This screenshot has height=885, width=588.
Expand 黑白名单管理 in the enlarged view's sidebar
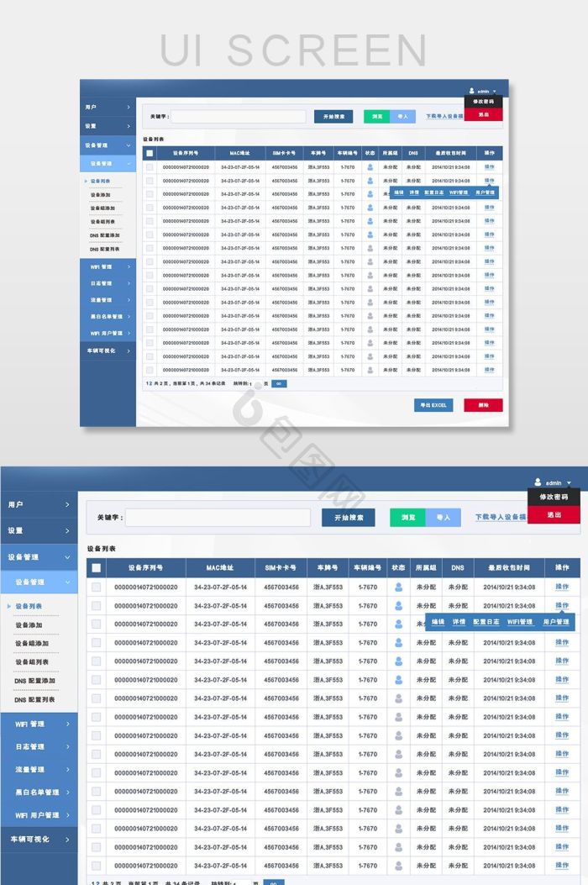(x=39, y=793)
